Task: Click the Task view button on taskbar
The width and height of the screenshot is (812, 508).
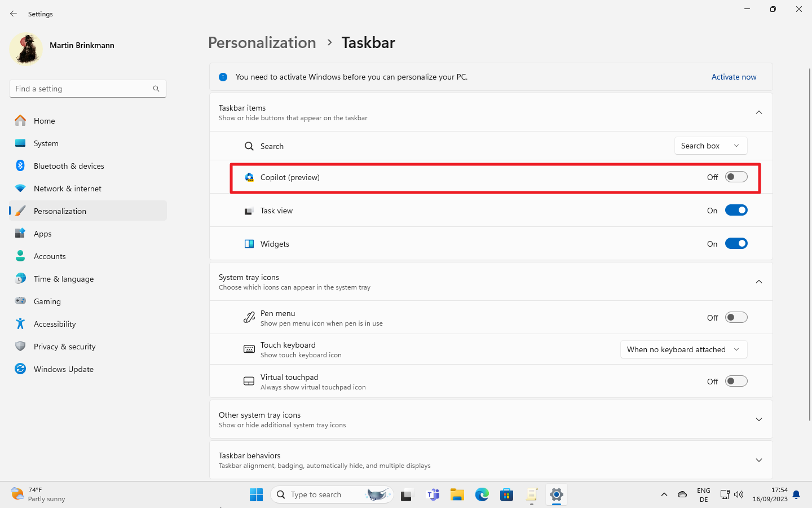Action: point(407,495)
